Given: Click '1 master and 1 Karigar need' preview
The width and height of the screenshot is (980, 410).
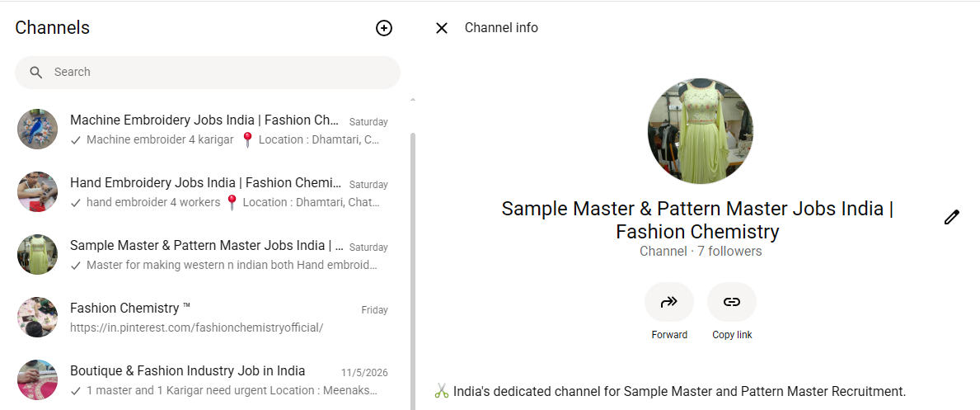Looking at the screenshot, I should coord(232,390).
